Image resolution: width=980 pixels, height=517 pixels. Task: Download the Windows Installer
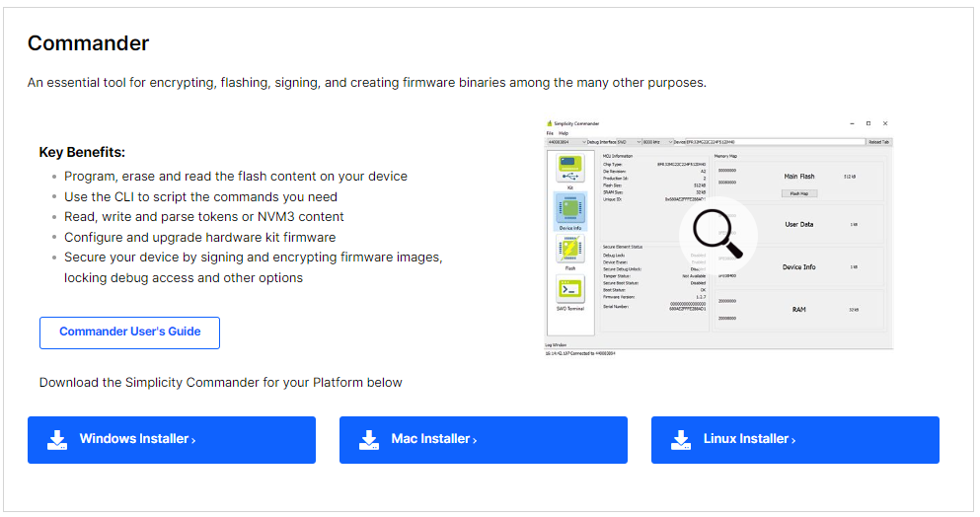[172, 440]
